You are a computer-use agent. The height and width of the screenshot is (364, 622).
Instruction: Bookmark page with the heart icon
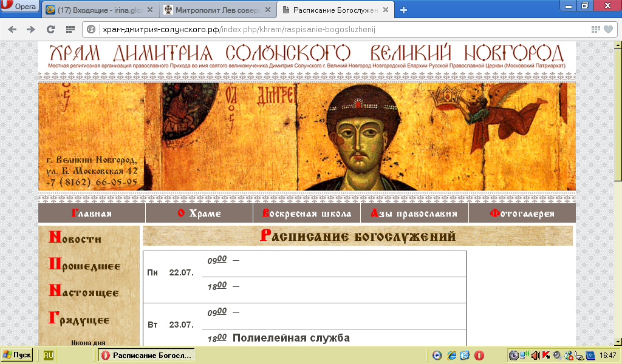(608, 29)
